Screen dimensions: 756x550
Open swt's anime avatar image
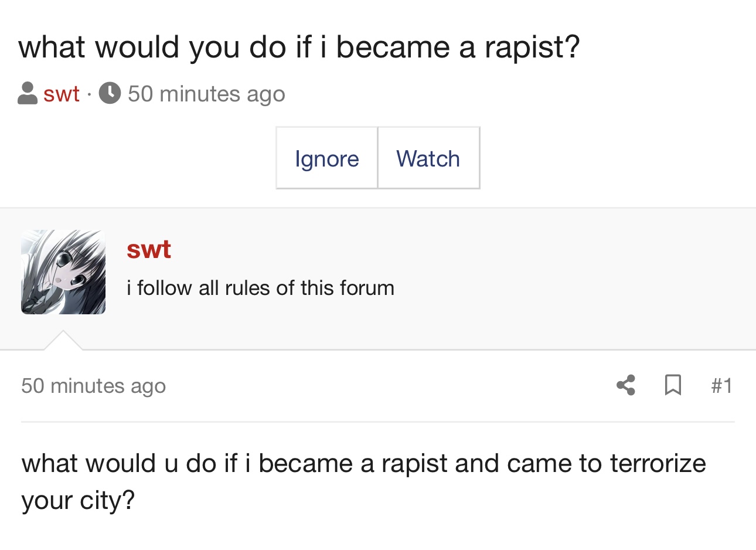(x=63, y=272)
